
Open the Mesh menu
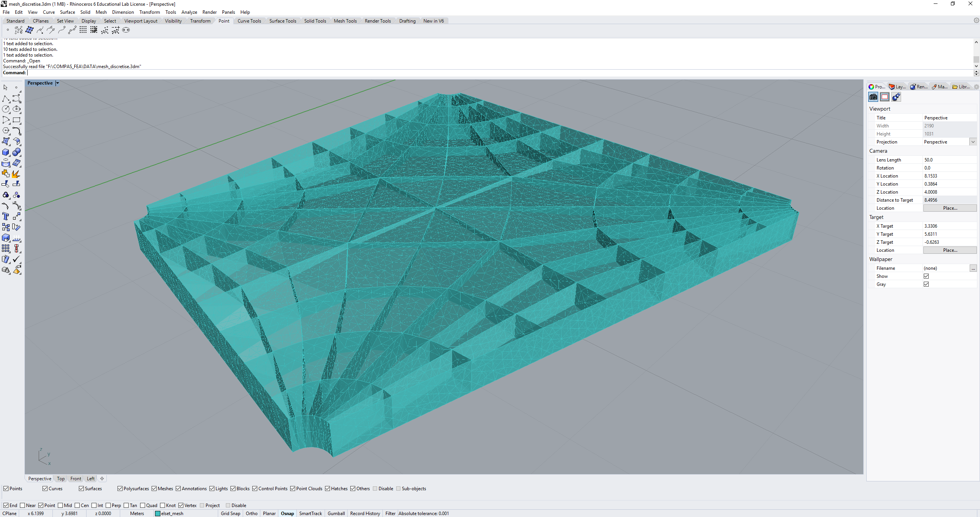tap(101, 12)
